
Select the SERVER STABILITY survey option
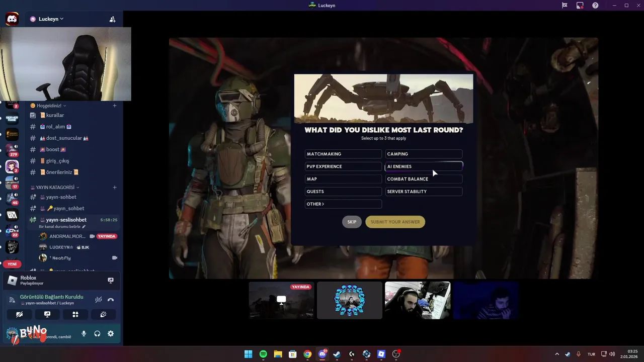[424, 192]
